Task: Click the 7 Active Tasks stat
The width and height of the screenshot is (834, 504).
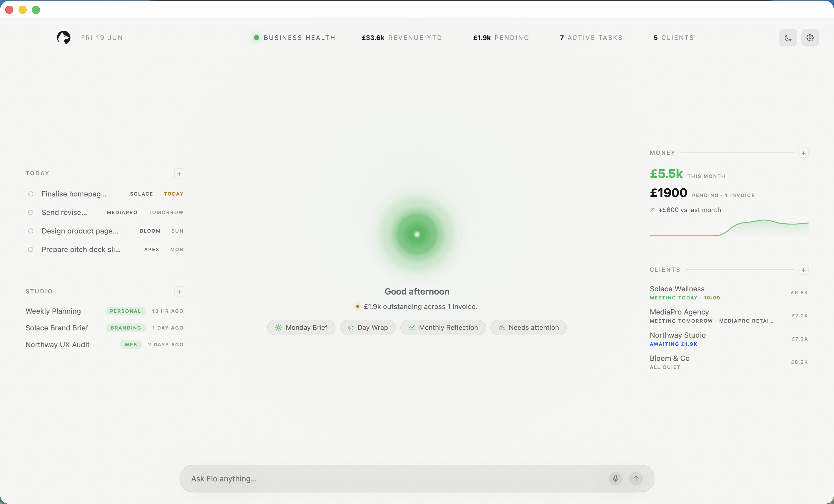Action: (591, 38)
